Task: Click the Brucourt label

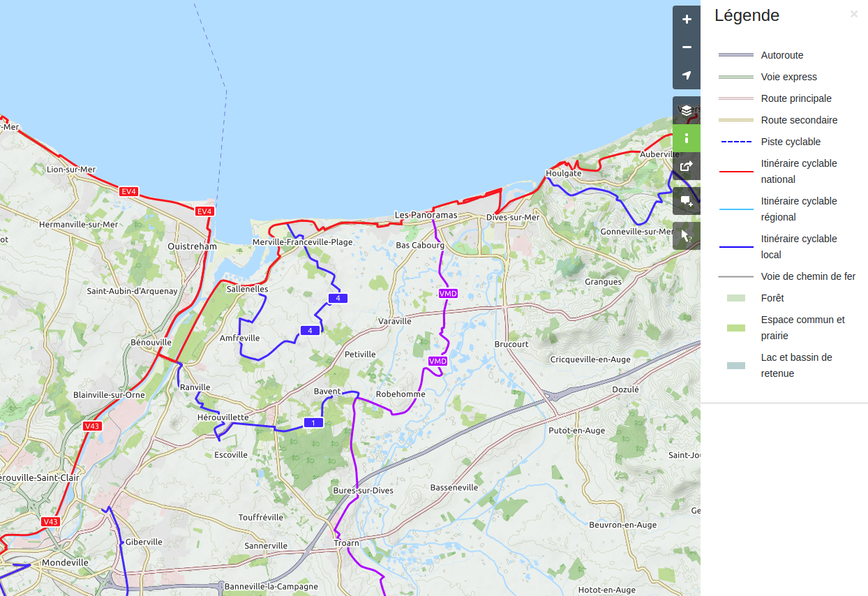Action: click(x=511, y=344)
